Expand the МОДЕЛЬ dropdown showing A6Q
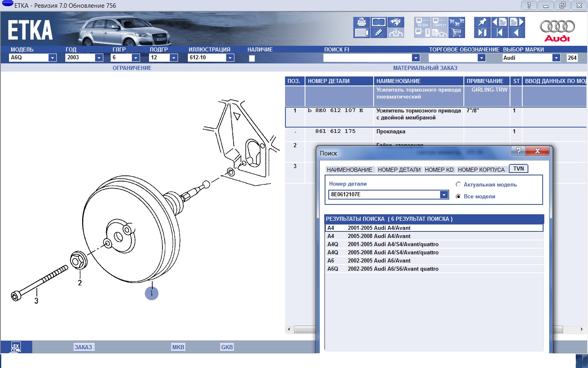588x368 pixels. 52,58
